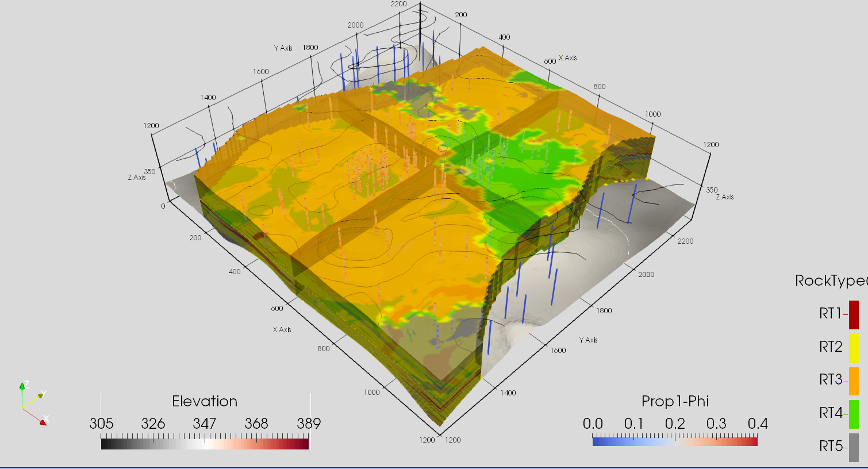Click the 326 Elevation tick label
Viewport: 868px width, 469px height.
point(153,424)
